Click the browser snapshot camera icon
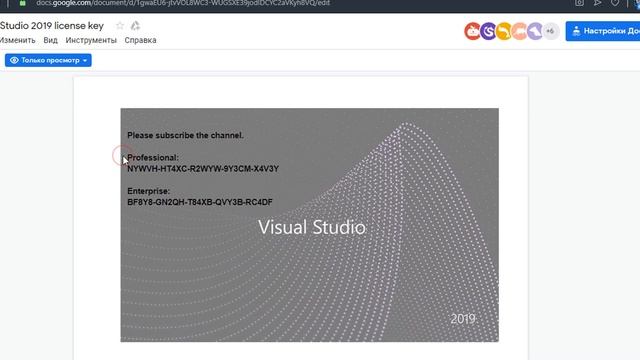The image size is (640, 360). [x=579, y=3]
